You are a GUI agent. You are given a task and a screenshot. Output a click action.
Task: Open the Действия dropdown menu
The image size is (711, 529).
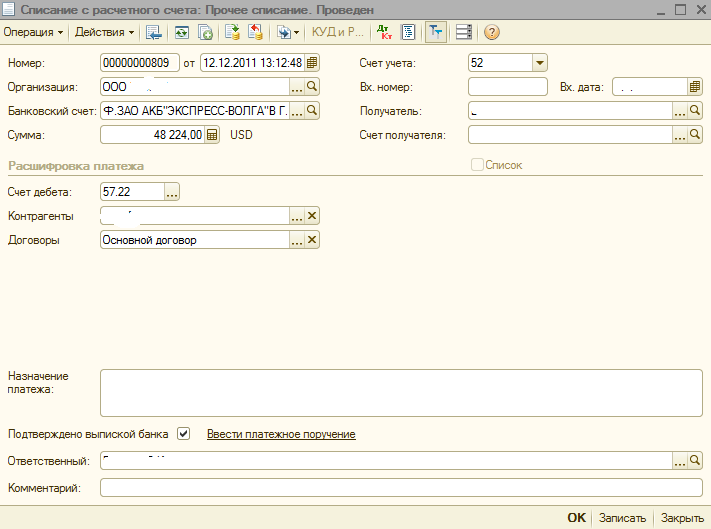point(104,32)
